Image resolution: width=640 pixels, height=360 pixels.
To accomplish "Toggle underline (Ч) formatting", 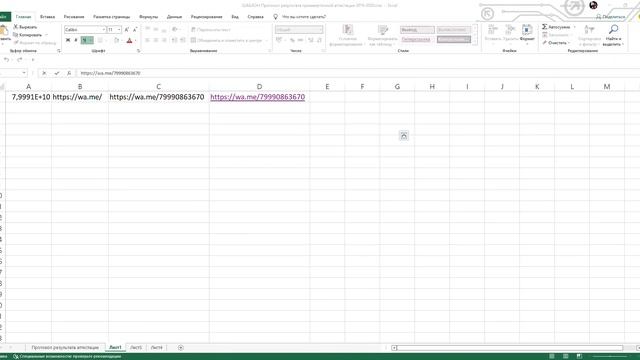I will click(x=84, y=40).
